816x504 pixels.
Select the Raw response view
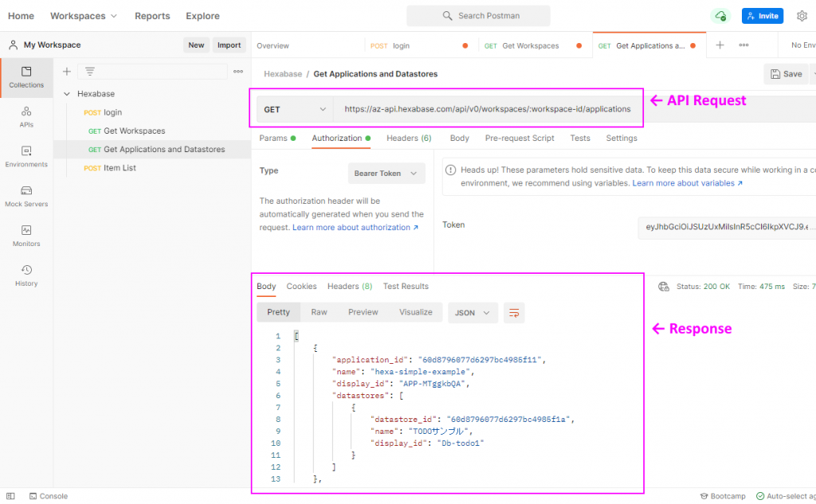point(319,312)
